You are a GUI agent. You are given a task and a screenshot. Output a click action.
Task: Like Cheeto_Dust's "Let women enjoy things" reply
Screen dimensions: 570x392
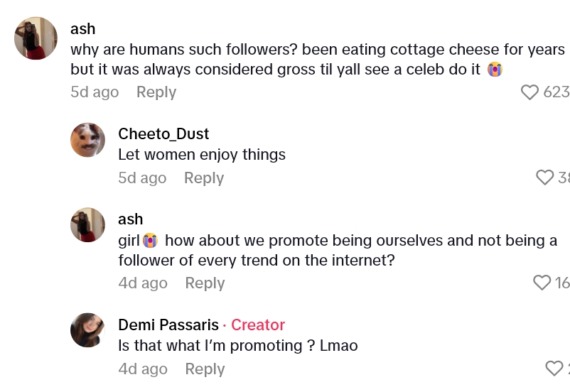(545, 178)
